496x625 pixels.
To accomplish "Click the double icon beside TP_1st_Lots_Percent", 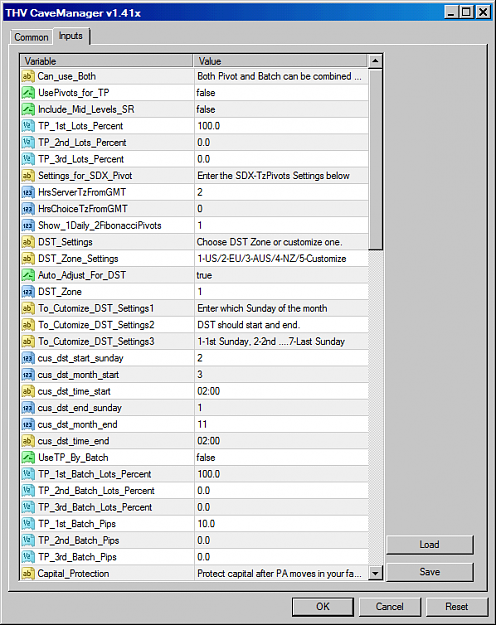I will tap(28, 126).
